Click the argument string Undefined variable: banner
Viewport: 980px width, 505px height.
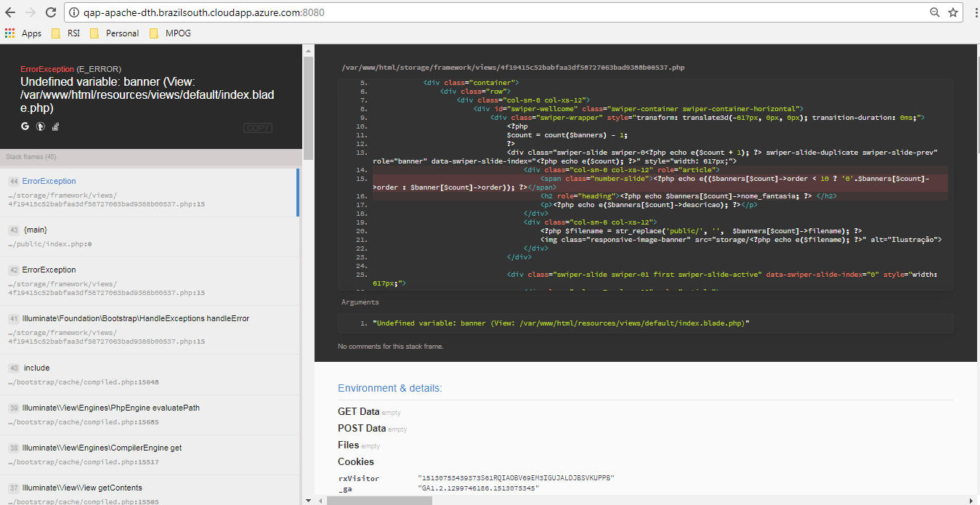(561, 323)
